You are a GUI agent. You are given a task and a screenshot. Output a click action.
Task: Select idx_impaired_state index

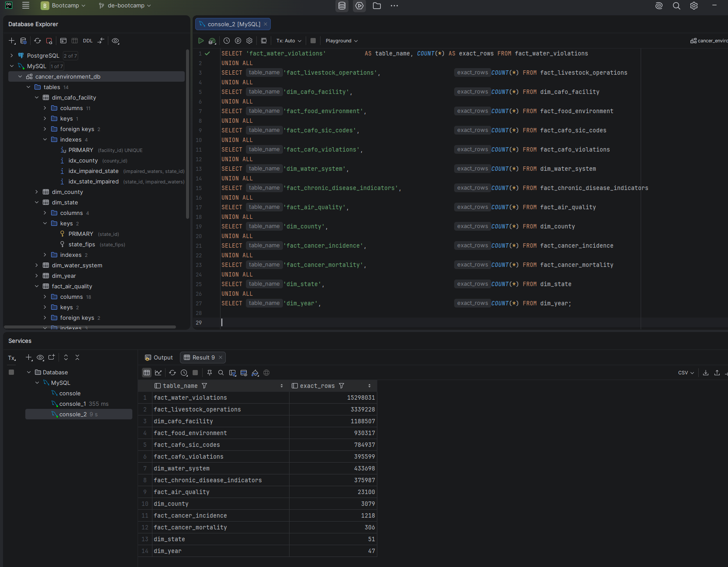tap(93, 171)
